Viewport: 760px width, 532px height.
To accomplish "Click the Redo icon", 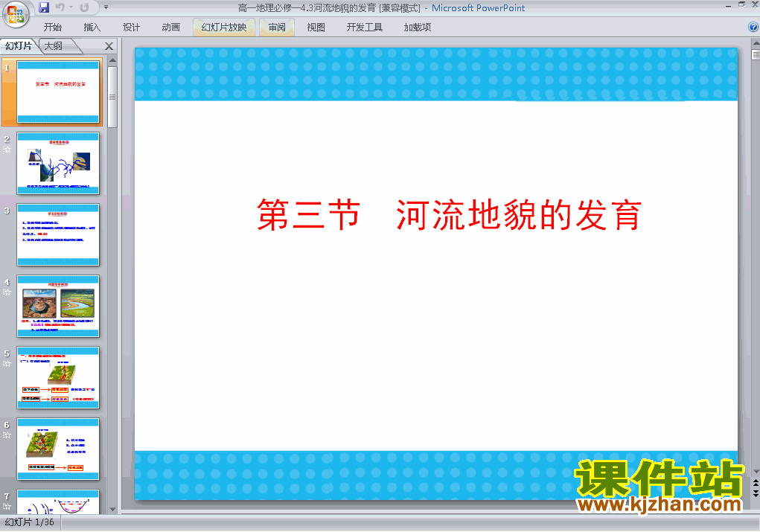I will coord(84,7).
